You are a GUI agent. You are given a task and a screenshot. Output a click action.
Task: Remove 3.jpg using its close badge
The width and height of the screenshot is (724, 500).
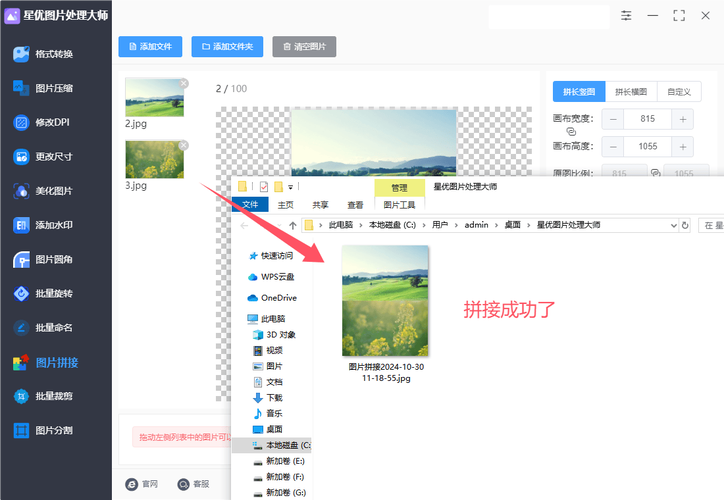184,145
